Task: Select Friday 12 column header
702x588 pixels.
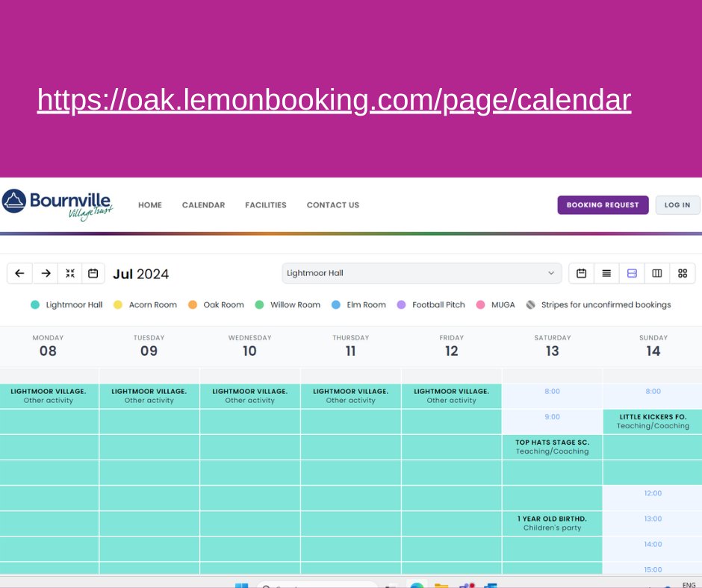Action: click(x=452, y=346)
